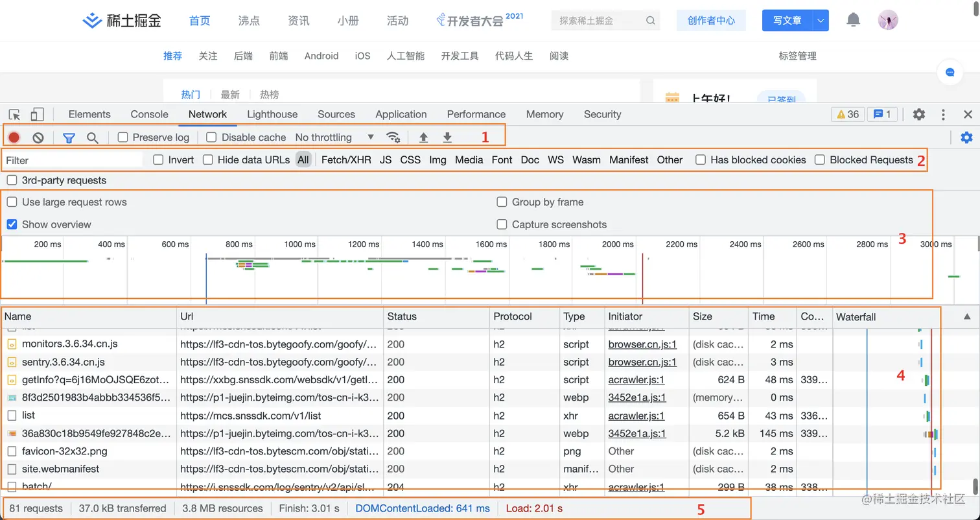Activate the inspect element picker icon
The height and width of the screenshot is (520, 980).
tap(14, 115)
